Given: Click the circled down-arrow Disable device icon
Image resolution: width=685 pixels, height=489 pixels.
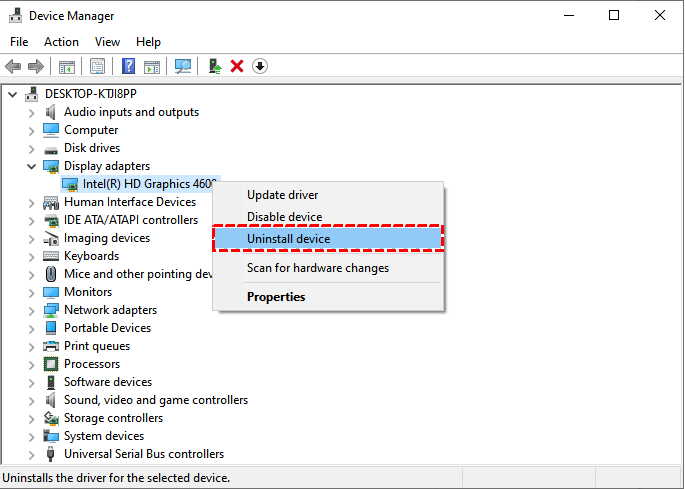Looking at the screenshot, I should tap(260, 66).
